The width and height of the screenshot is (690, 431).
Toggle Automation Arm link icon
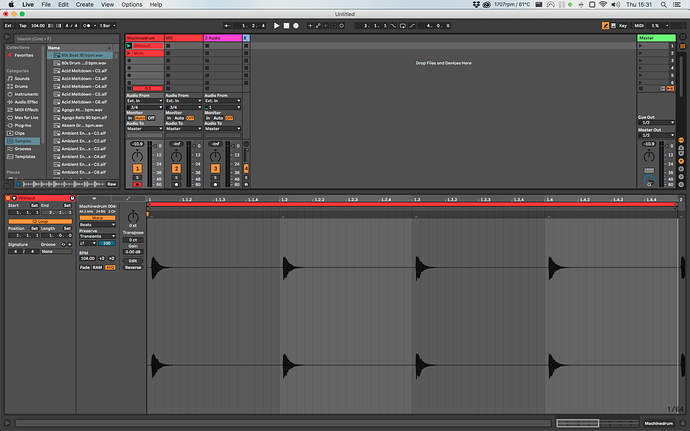point(318,26)
